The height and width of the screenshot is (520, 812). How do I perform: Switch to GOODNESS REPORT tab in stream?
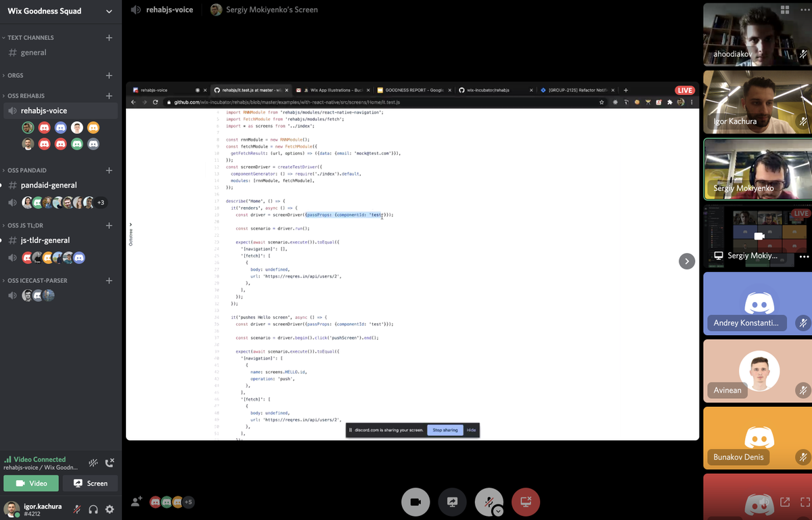tap(413, 90)
